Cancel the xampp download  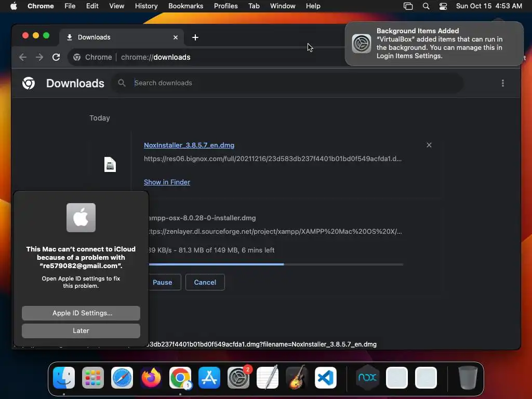205,282
